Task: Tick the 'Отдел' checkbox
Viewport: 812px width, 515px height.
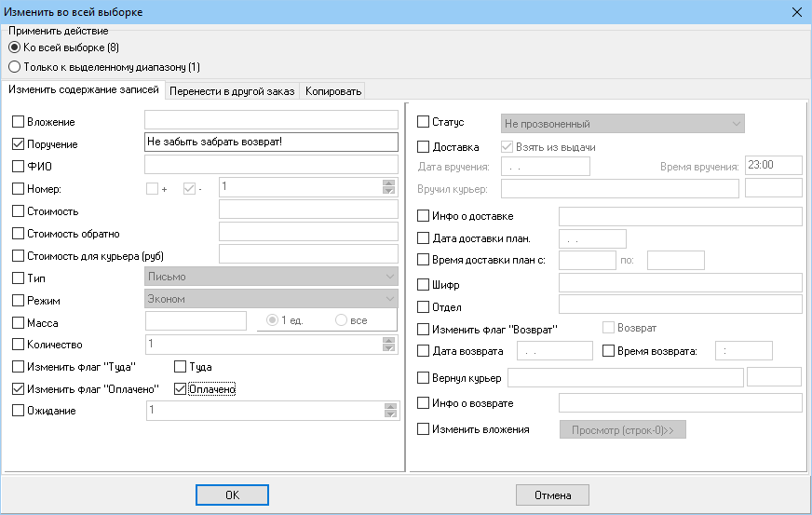Action: point(423,306)
